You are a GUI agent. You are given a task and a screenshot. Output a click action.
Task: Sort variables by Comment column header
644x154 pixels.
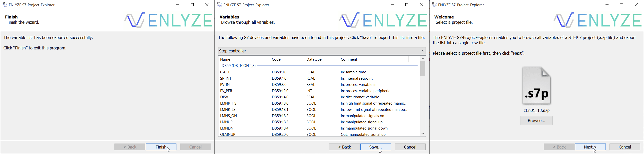pyautogui.click(x=374, y=59)
